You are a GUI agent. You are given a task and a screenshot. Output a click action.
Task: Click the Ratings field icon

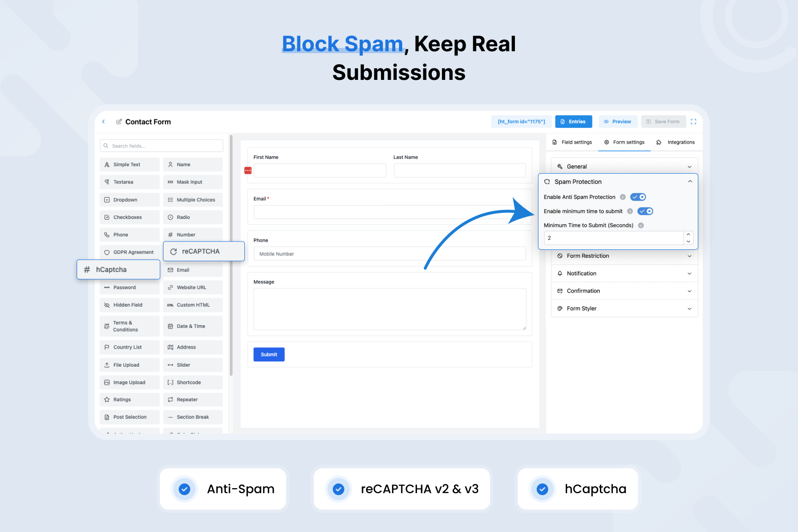coord(107,399)
